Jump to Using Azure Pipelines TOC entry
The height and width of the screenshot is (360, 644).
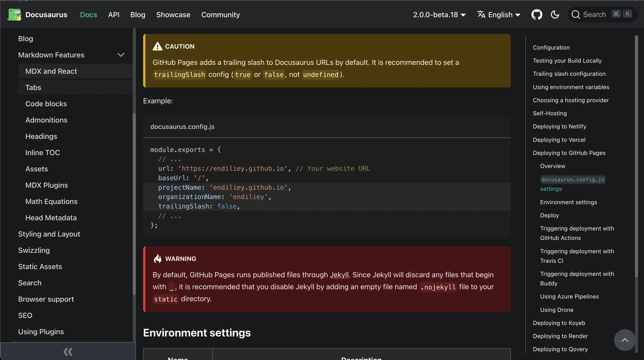(x=569, y=296)
